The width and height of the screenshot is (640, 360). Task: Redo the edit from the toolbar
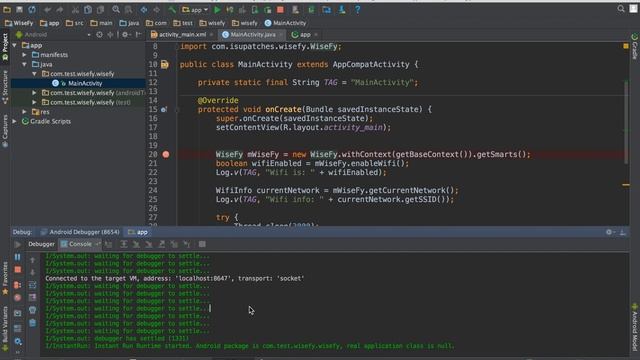point(60,9)
